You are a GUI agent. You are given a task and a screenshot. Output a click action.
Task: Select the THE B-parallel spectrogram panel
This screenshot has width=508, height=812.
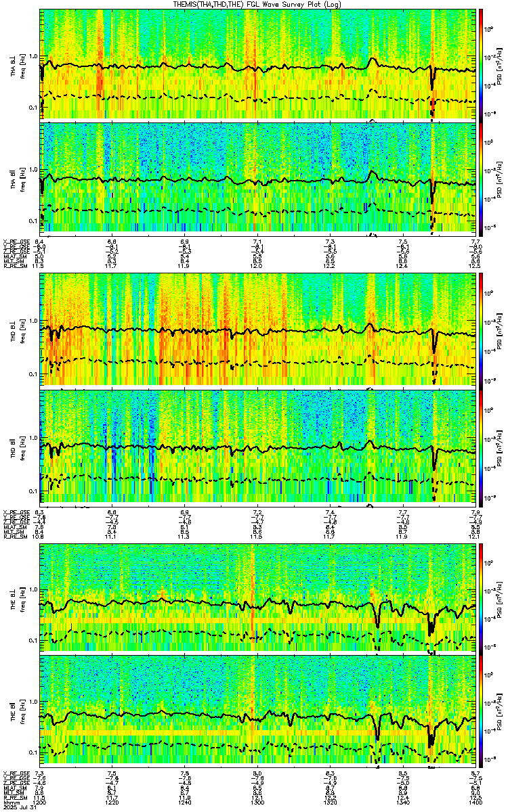pos(257,710)
